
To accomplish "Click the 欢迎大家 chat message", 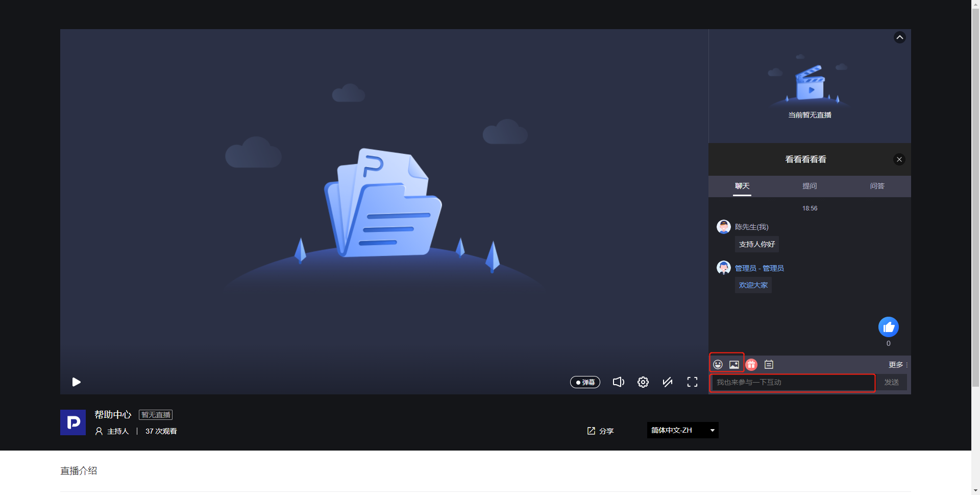I will pos(753,285).
